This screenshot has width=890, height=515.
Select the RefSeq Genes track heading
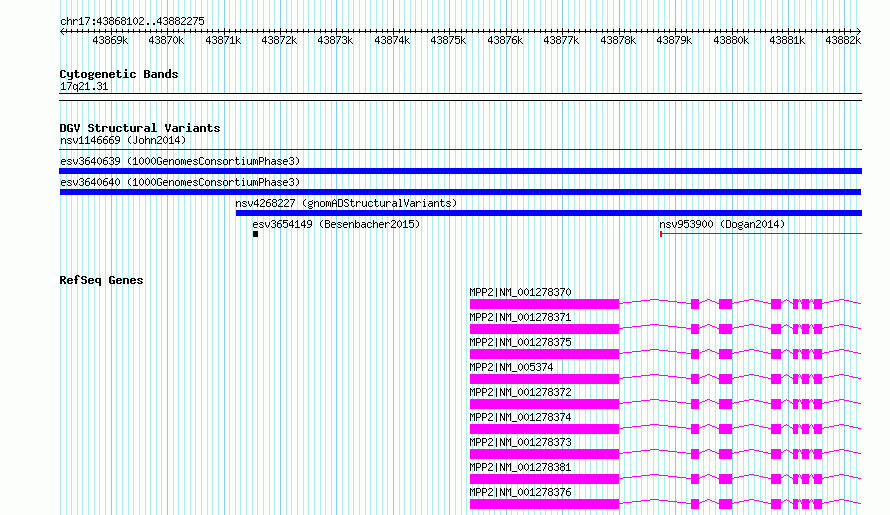(101, 280)
